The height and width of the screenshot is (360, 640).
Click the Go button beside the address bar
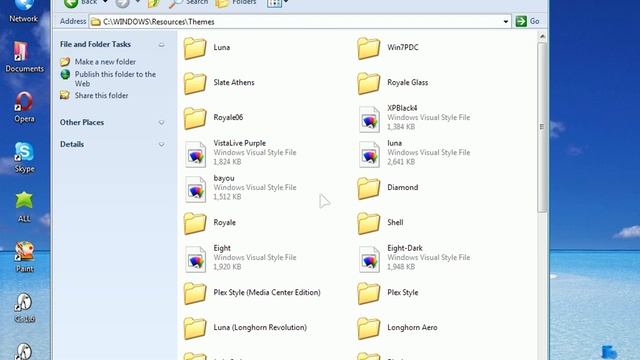pos(528,21)
